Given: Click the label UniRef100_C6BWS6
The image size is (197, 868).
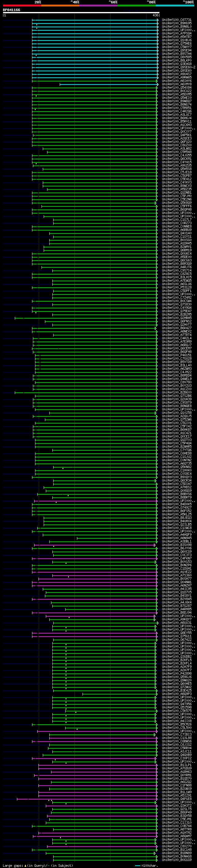Looking at the screenshot, I should [176, 741].
